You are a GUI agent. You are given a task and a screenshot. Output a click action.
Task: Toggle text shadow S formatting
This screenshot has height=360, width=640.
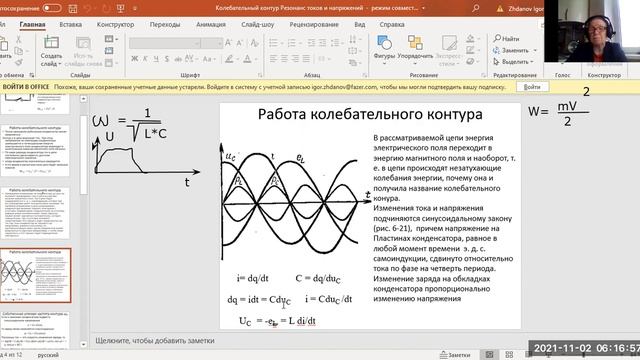(167, 59)
